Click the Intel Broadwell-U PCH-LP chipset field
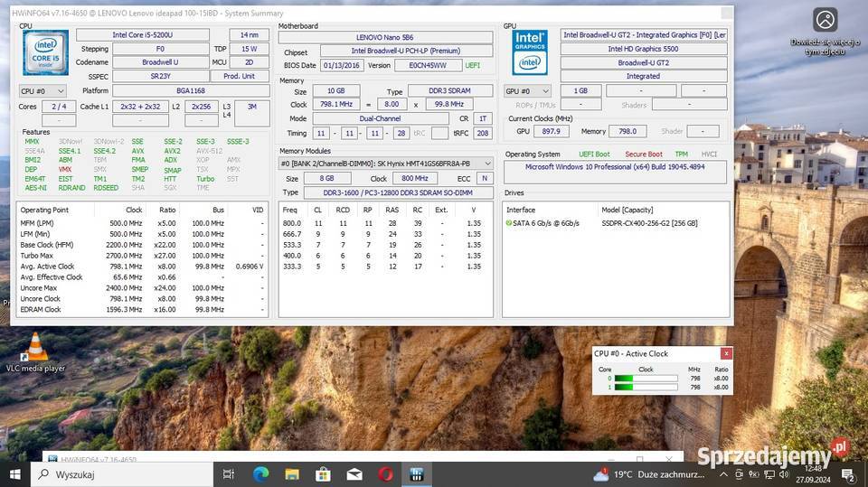This screenshot has height=487, width=868. tap(406, 51)
